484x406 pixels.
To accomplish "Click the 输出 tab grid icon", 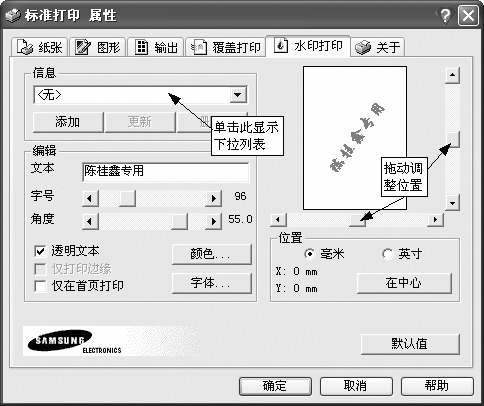I will tap(141, 47).
